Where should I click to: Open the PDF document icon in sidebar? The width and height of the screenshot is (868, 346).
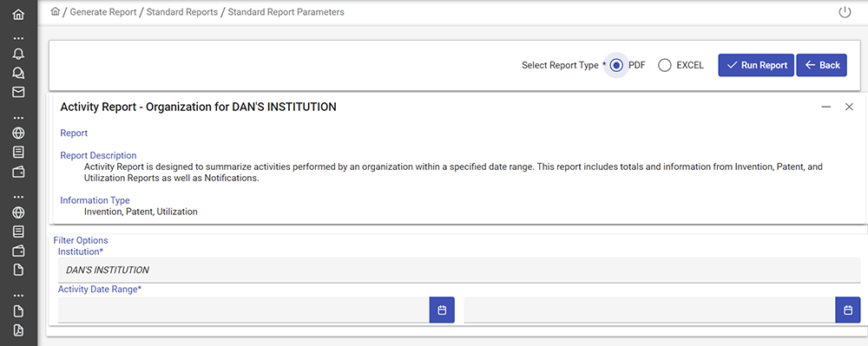pyautogui.click(x=18, y=330)
